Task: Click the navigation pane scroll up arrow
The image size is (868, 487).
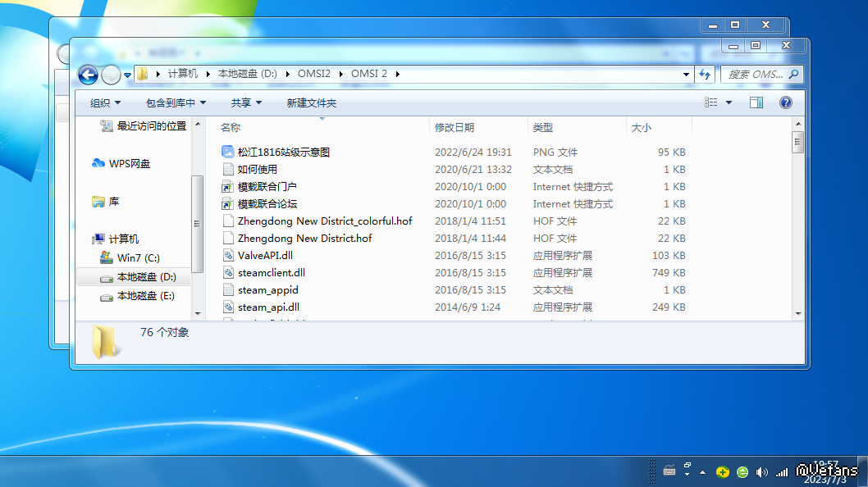Action: (198, 124)
